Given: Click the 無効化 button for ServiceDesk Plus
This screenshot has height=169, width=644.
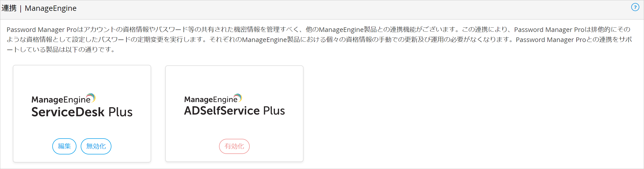Looking at the screenshot, I should coord(96,146).
